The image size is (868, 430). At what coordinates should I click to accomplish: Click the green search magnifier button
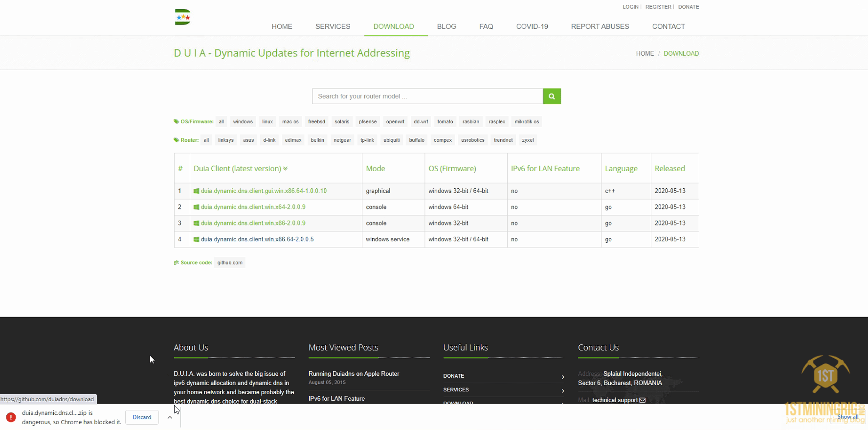pos(552,96)
